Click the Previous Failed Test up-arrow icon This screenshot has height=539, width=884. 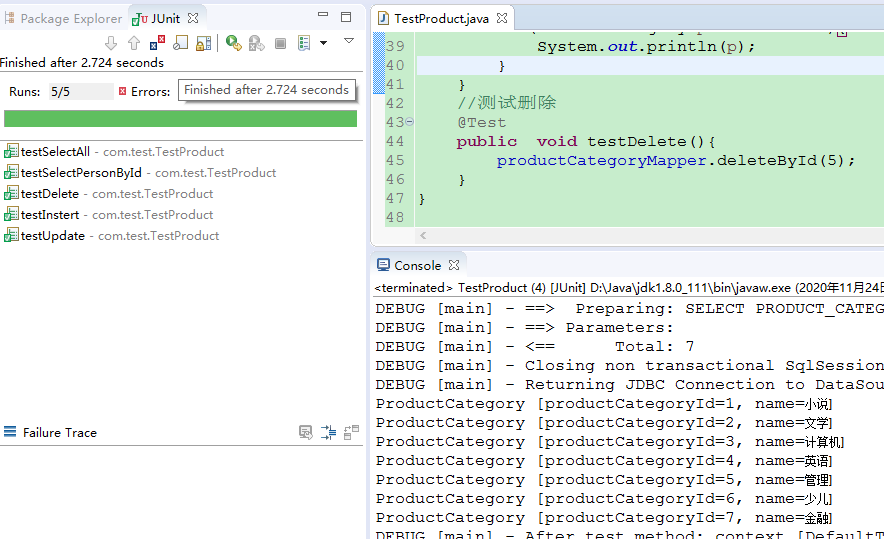(x=134, y=43)
